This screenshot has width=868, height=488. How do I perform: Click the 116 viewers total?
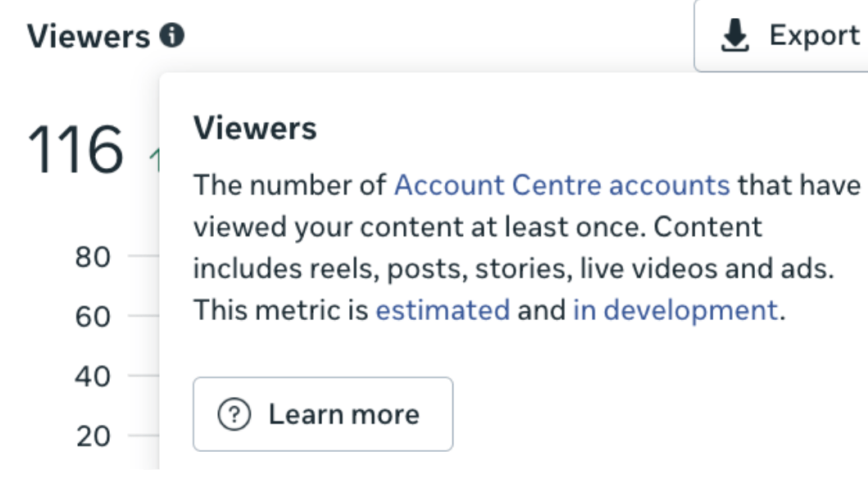(75, 151)
